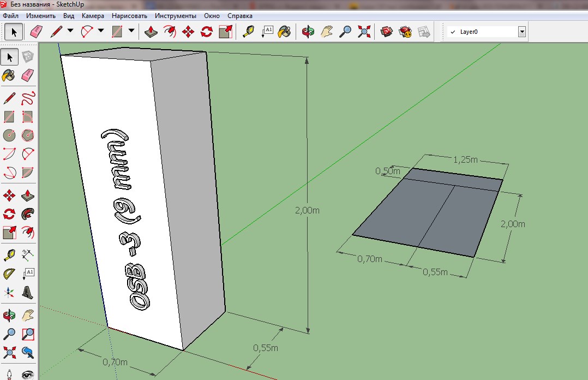
Task: Activate the Pan hand tool in top toolbar
Action: click(x=327, y=32)
